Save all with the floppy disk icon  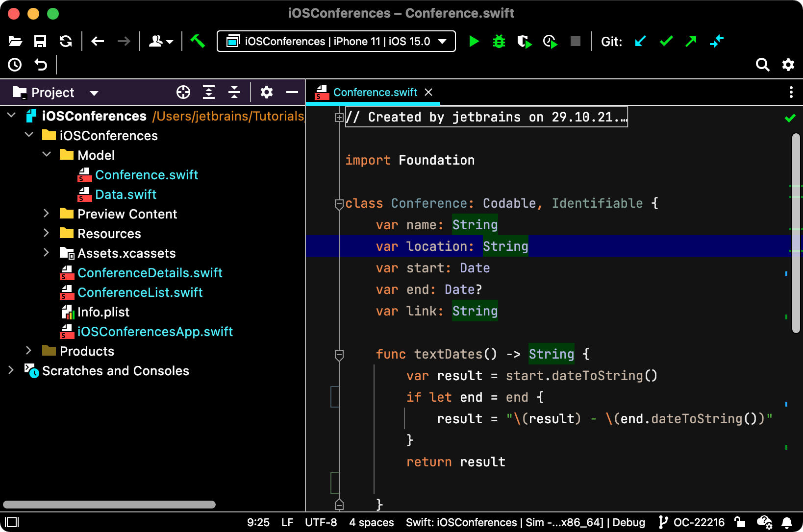coord(40,42)
